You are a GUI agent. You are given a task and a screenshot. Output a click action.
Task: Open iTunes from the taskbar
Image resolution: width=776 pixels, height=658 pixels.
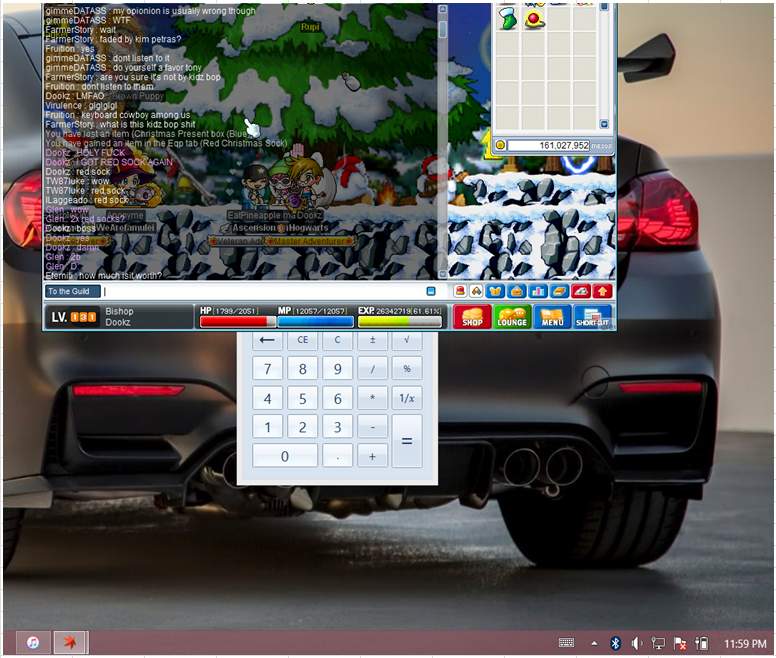(33, 642)
